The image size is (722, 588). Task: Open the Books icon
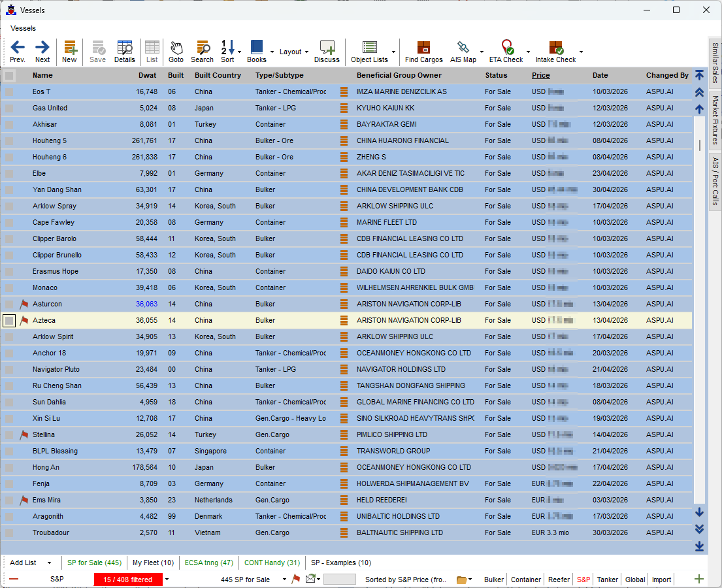[257, 51]
